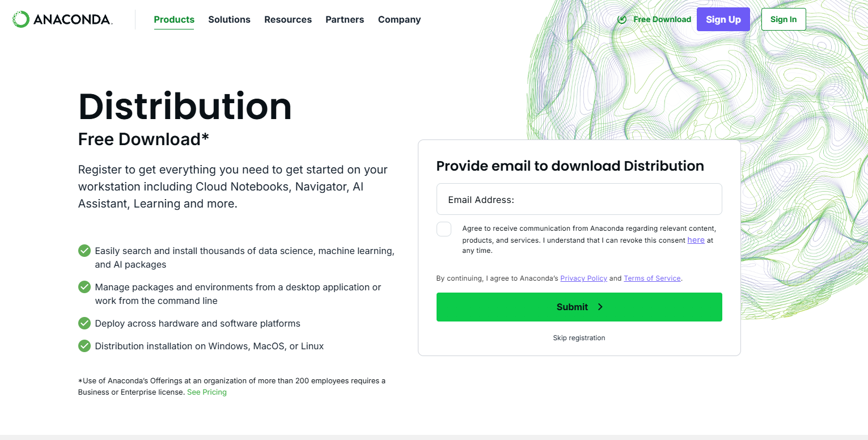Click 'Provide email to download Distribution' title
The image size is (868, 440).
[x=570, y=166]
